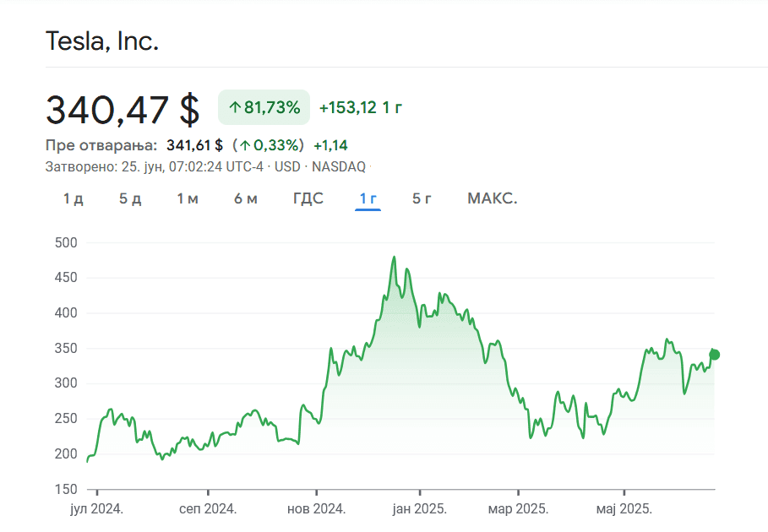Click the up arrow in the 81,73% badge

click(x=234, y=107)
